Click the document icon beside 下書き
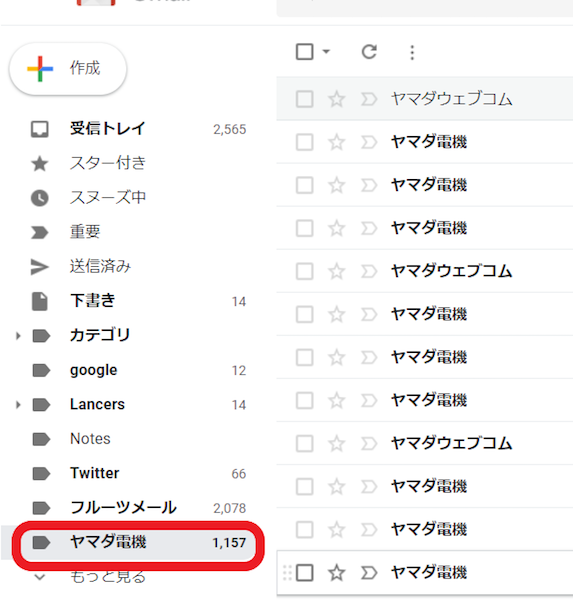This screenshot has height=600, width=573. [x=39, y=301]
